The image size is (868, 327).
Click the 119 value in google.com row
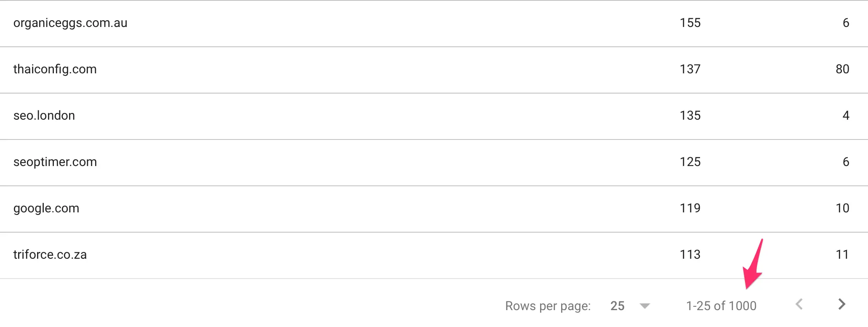690,209
